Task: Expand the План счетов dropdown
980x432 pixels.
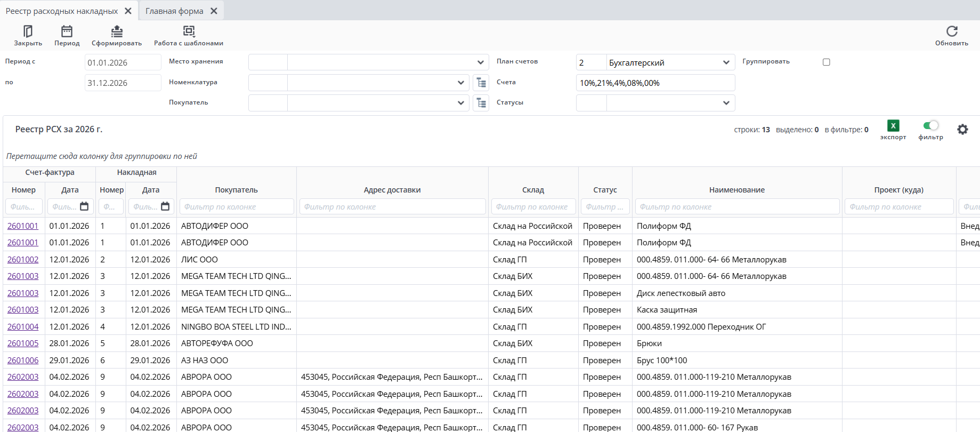Action: [726, 62]
